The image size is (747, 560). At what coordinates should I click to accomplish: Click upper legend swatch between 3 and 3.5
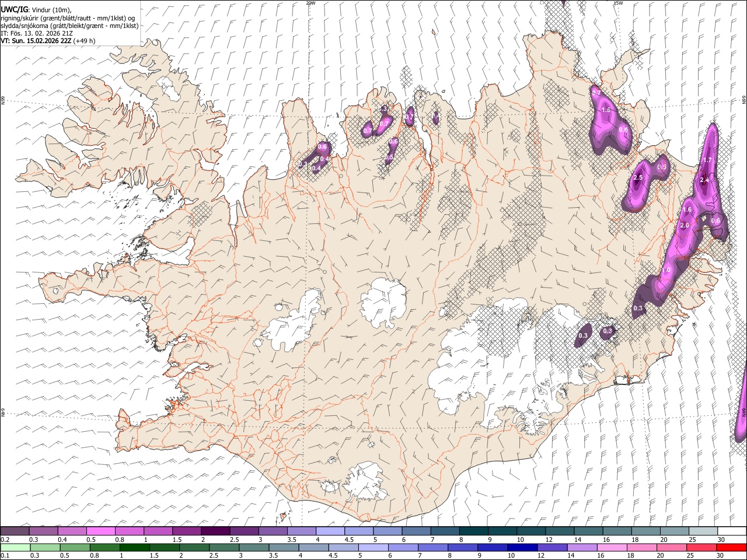pos(273,531)
